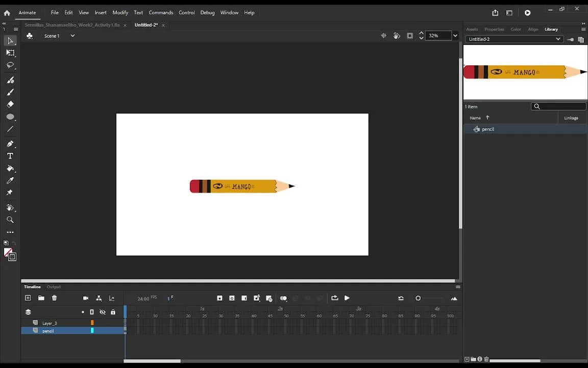588x368 pixels.
Task: Select the Pen tool
Action: [x=10, y=144]
